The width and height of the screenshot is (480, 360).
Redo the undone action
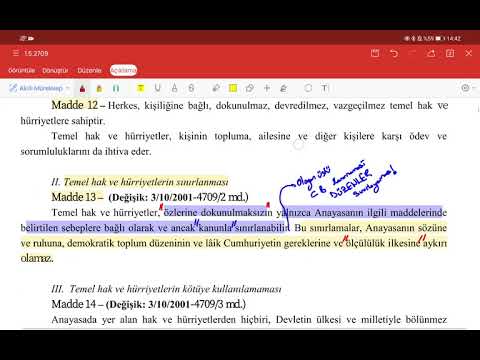412,53
